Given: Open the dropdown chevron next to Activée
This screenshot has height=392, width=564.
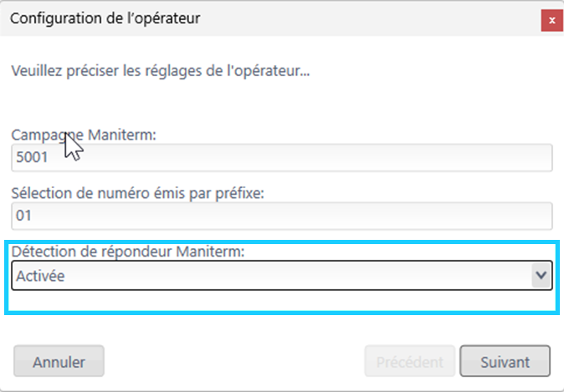Looking at the screenshot, I should (x=541, y=275).
